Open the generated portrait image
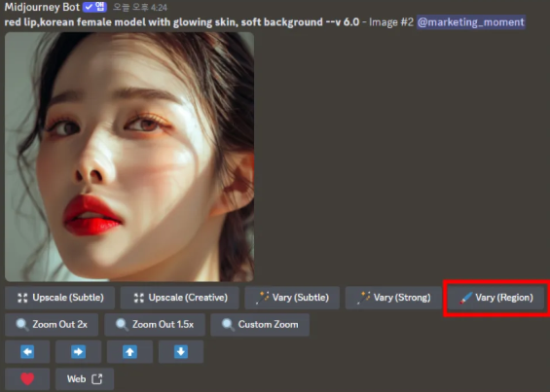 pos(129,157)
